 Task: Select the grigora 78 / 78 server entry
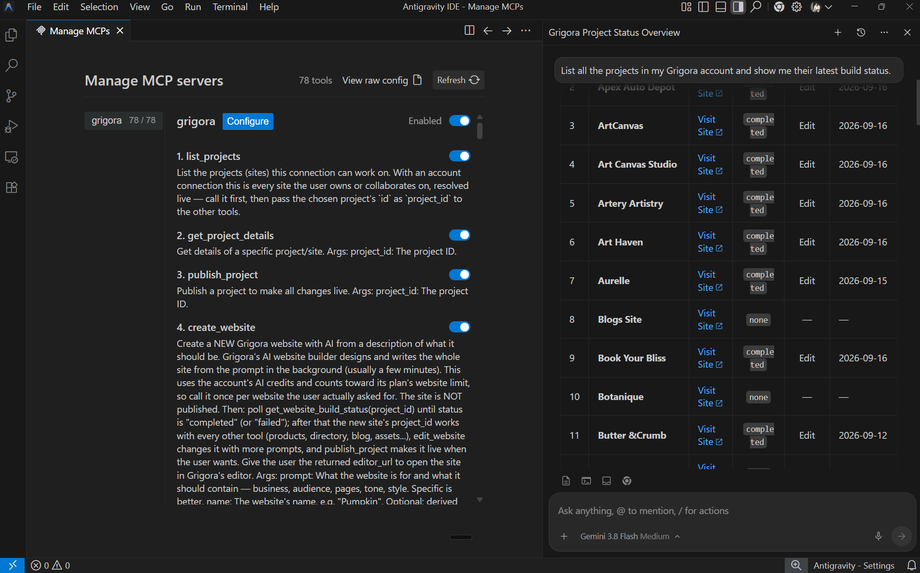coord(123,120)
